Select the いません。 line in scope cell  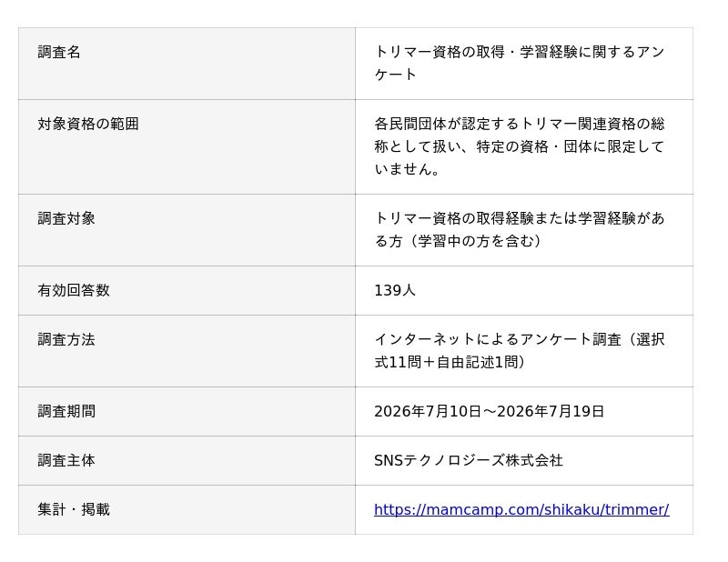[407, 169]
